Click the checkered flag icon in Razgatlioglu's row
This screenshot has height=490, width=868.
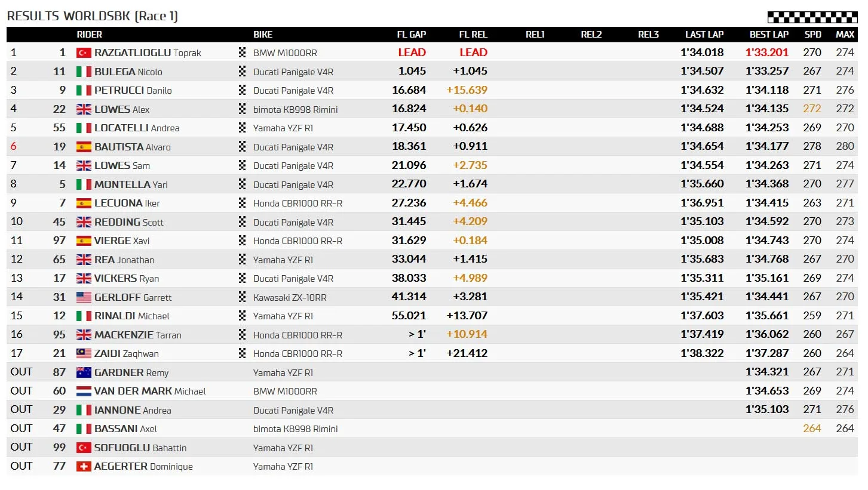[x=242, y=53]
